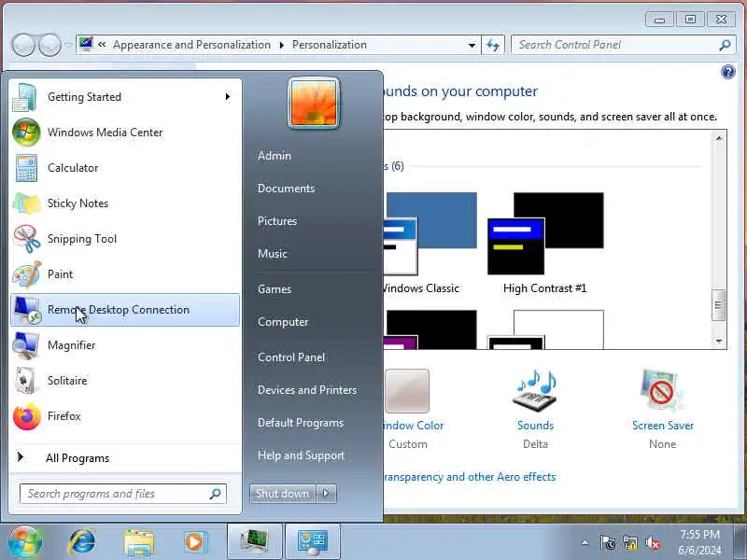Open Shut down options arrow
The width and height of the screenshot is (747, 560).
326,494
